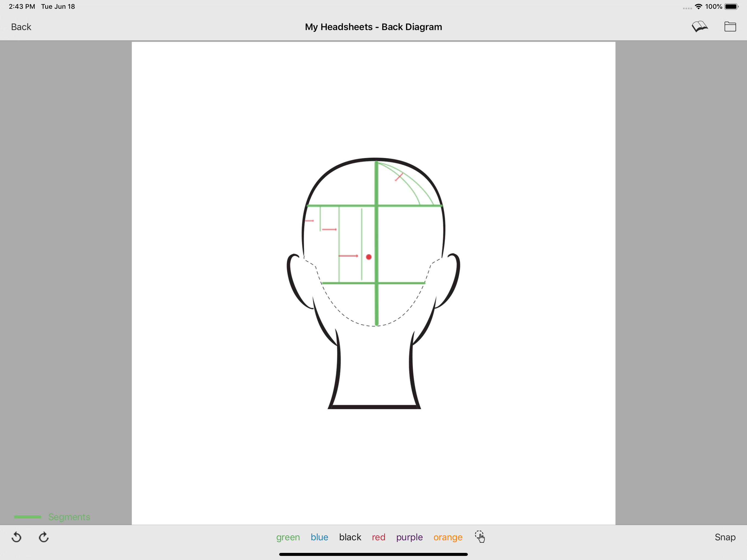Tap the Wi-Fi icon in status bar
This screenshot has height=560, width=747.
pyautogui.click(x=698, y=7)
